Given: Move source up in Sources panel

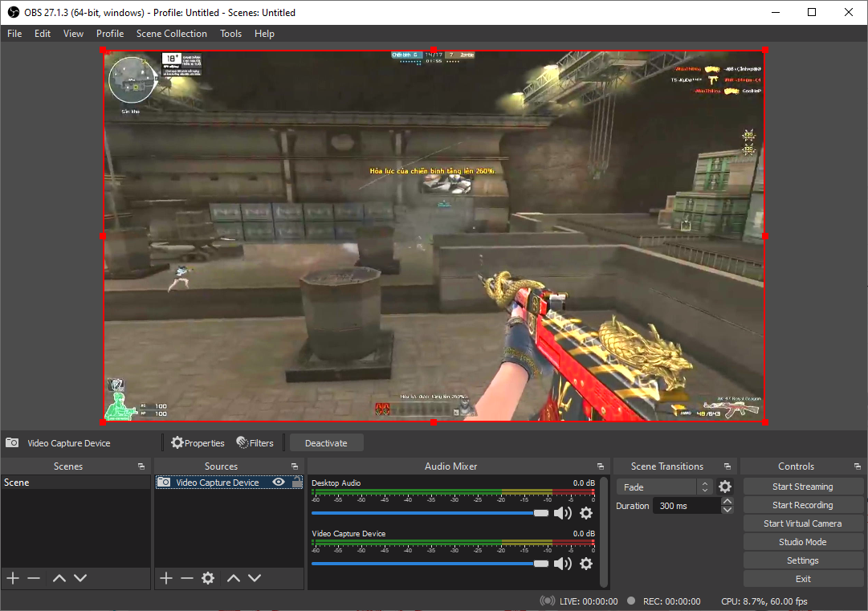Looking at the screenshot, I should pos(234,578).
